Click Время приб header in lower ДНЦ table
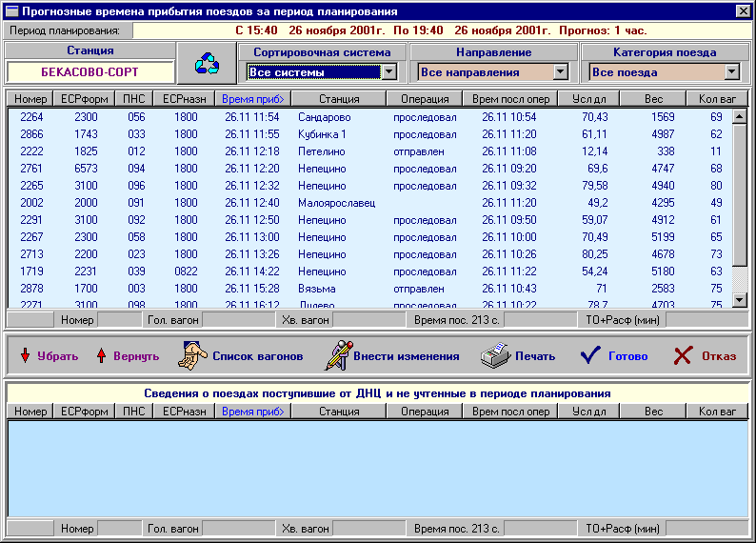The image size is (756, 543). (x=253, y=412)
